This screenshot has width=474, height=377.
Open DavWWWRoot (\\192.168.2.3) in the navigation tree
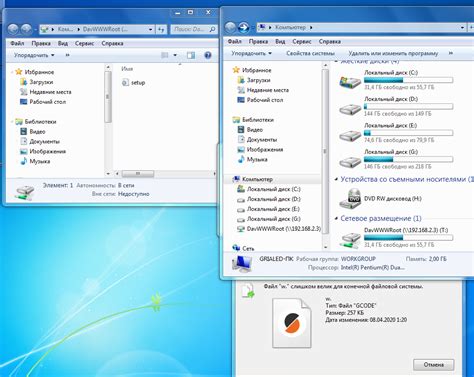[x=279, y=229]
